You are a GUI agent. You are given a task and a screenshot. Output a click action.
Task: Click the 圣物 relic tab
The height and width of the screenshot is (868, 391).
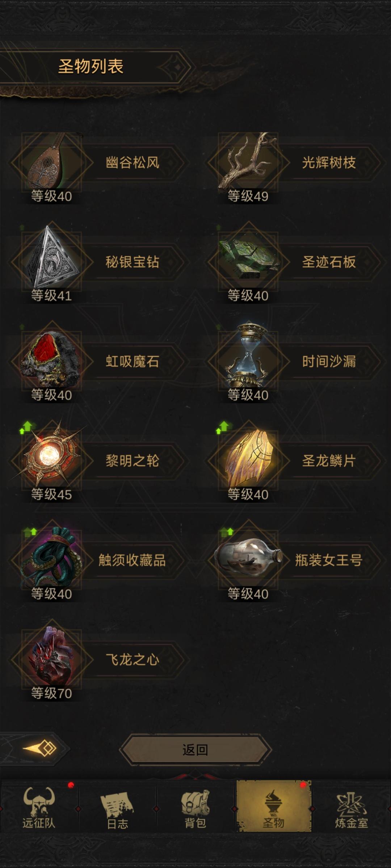click(x=274, y=806)
